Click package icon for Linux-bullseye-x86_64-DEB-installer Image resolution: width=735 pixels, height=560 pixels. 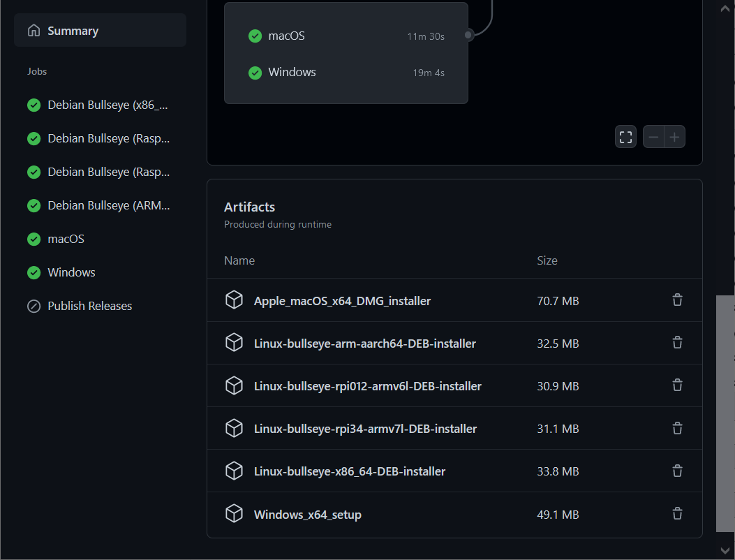pos(234,471)
